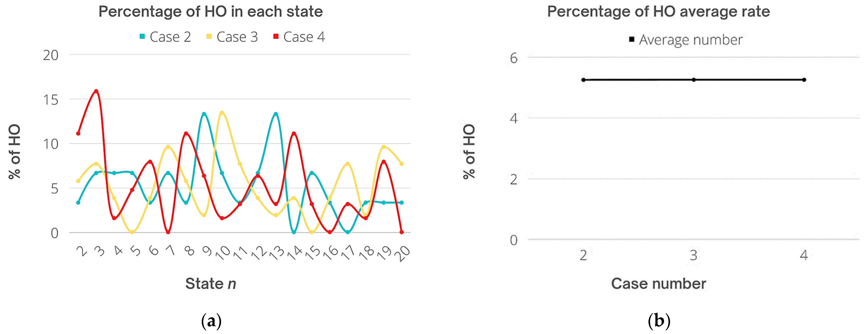Image resolution: width=868 pixels, height=334 pixels.
Task: Click the 'State n' x-axis label
Action: [x=211, y=284]
